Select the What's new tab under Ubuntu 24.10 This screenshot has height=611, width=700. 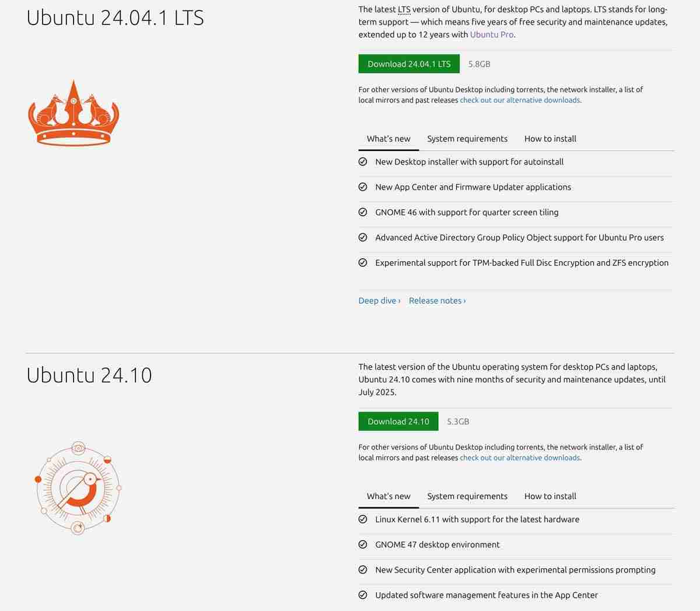tap(388, 496)
